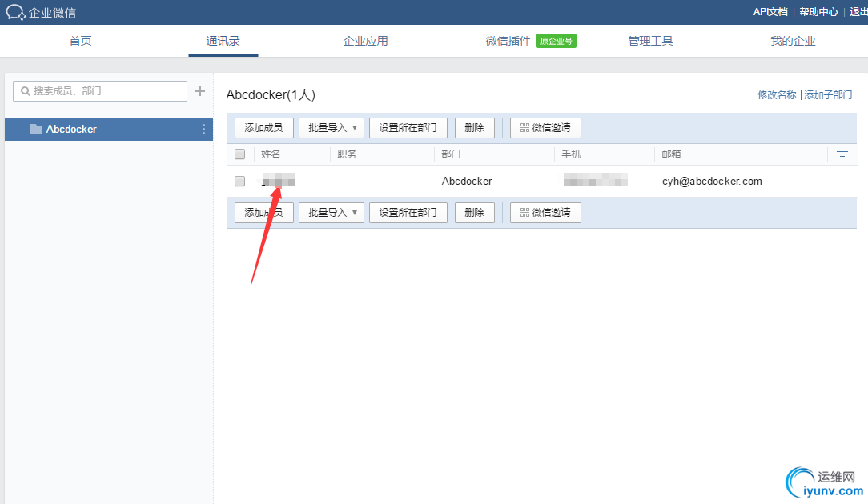This screenshot has width=868, height=504.
Task: Click the top 设置所在部门 button
Action: point(408,128)
